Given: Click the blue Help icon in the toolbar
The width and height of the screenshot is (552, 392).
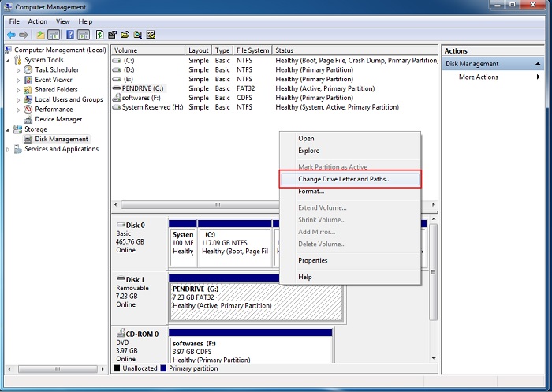Looking at the screenshot, I should pyautogui.click(x=69, y=35).
